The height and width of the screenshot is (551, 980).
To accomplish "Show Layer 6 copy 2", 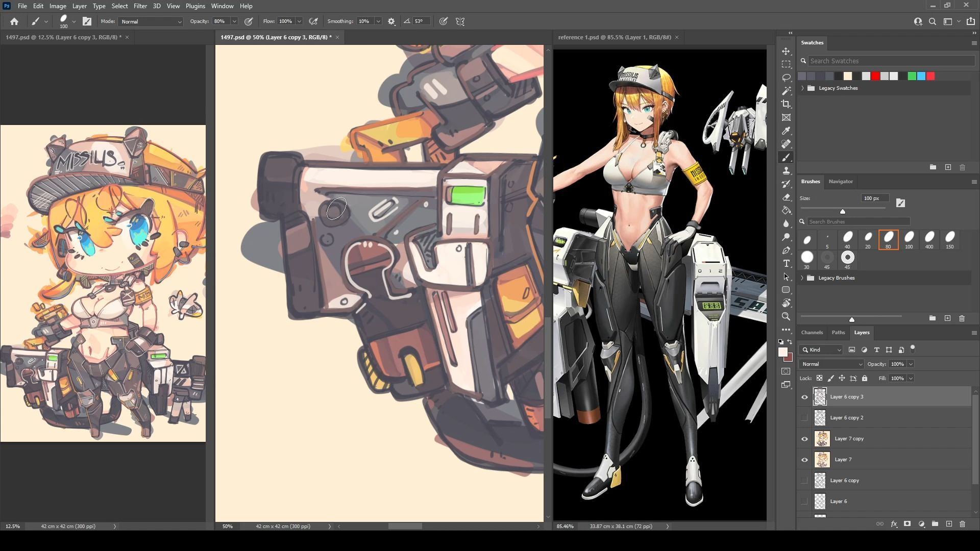I will point(804,418).
